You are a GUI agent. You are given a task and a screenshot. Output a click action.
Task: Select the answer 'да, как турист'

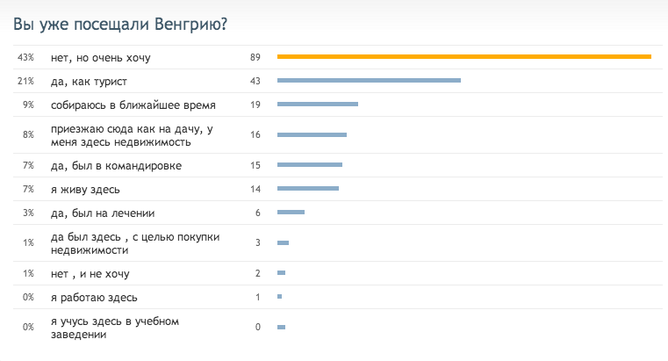89,81
